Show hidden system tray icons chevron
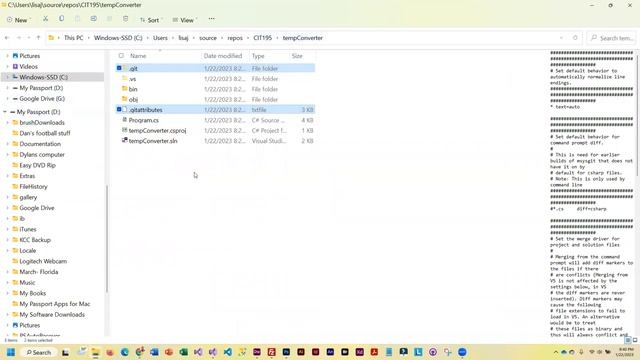The image size is (640, 360). (x=556, y=352)
